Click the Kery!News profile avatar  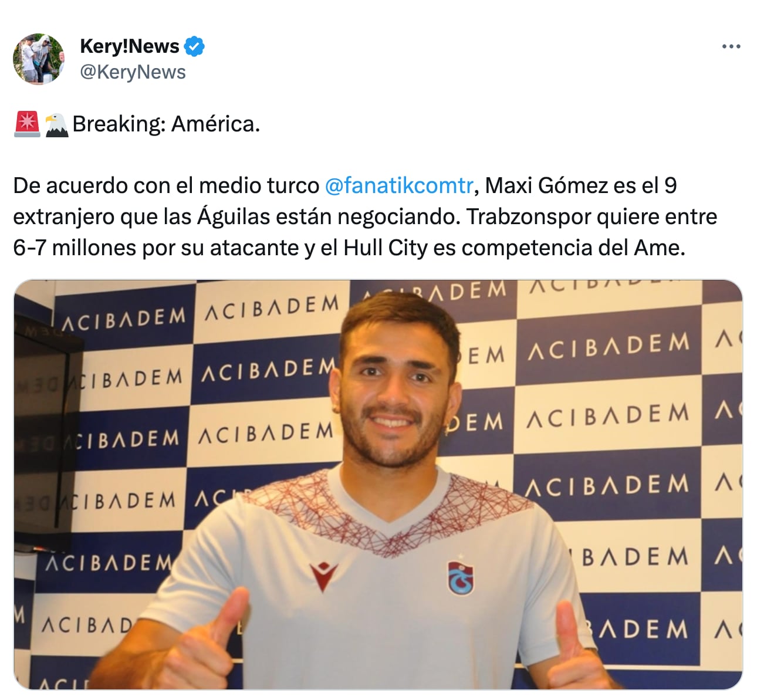pyautogui.click(x=39, y=59)
